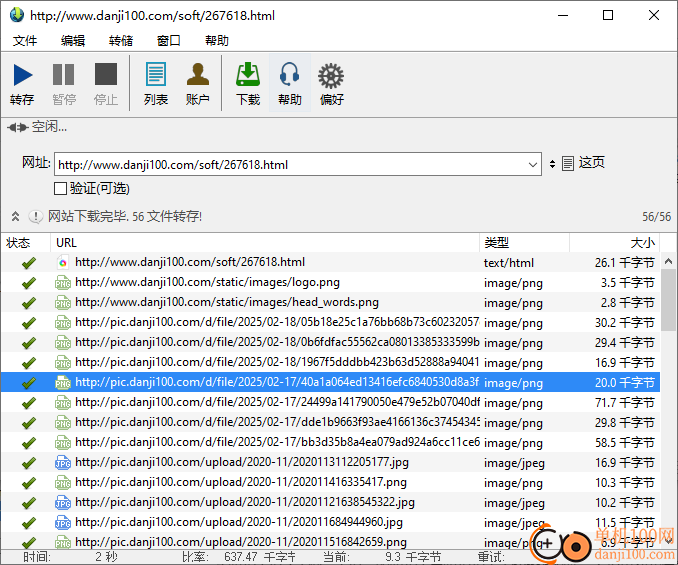Open the 帮助 headset toolbar icon

(x=289, y=74)
